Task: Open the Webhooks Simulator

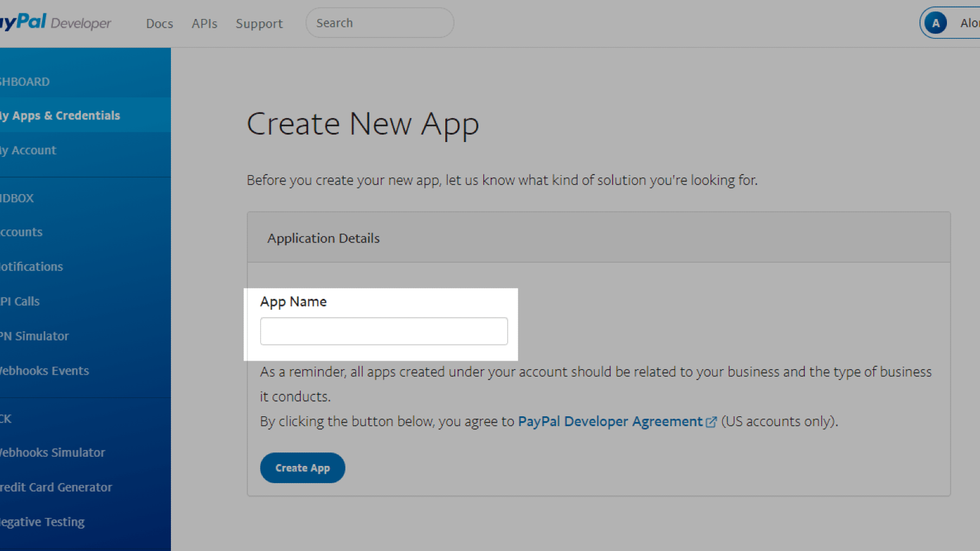Action: [53, 452]
